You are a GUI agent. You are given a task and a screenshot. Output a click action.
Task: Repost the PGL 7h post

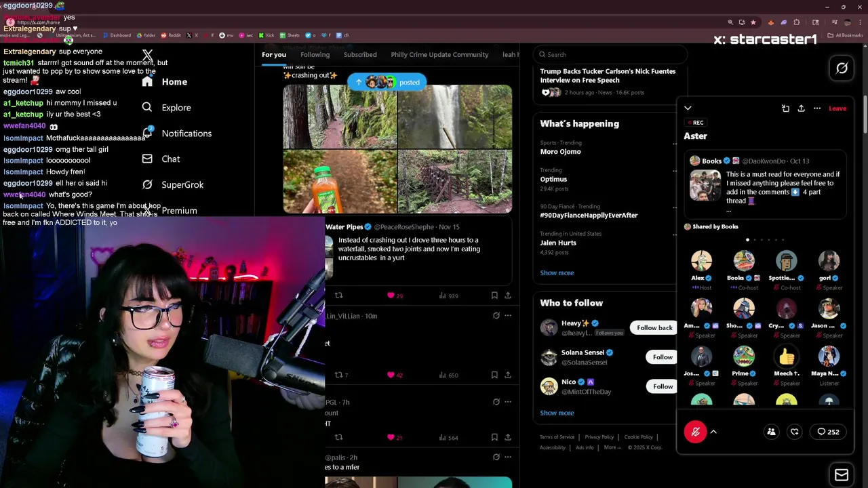coord(338,437)
